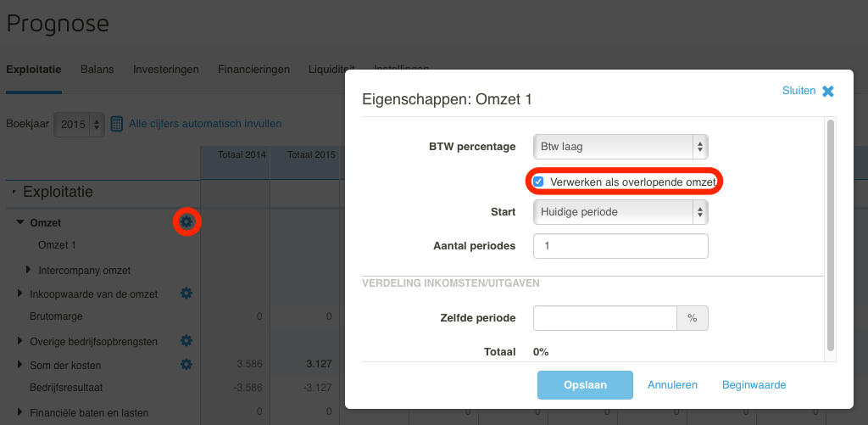868x425 pixels.
Task: Open gear icon for Overige bedrijfsopbrengsten
Action: tap(186, 341)
